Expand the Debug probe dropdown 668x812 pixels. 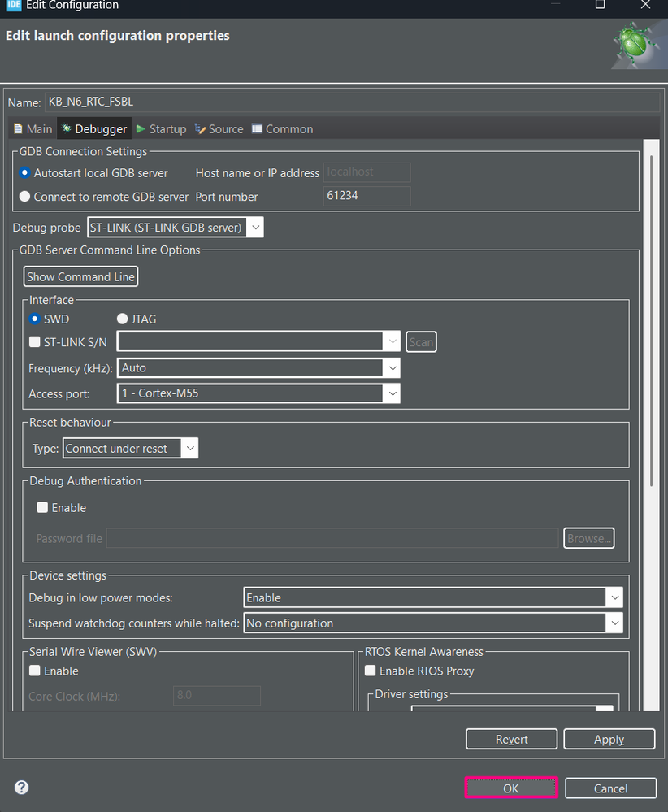(176, 228)
